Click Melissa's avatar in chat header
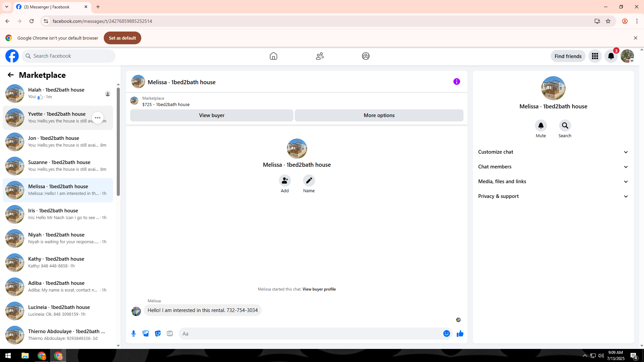 138,82
